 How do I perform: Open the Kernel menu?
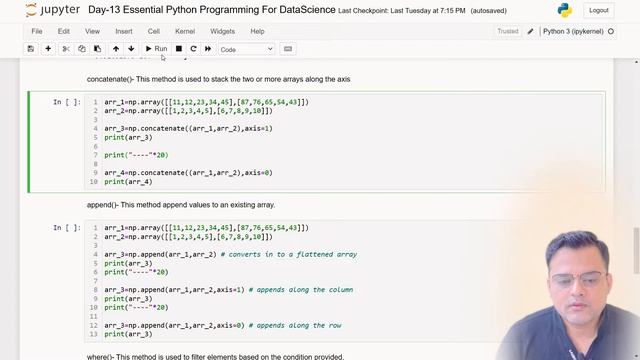point(185,31)
